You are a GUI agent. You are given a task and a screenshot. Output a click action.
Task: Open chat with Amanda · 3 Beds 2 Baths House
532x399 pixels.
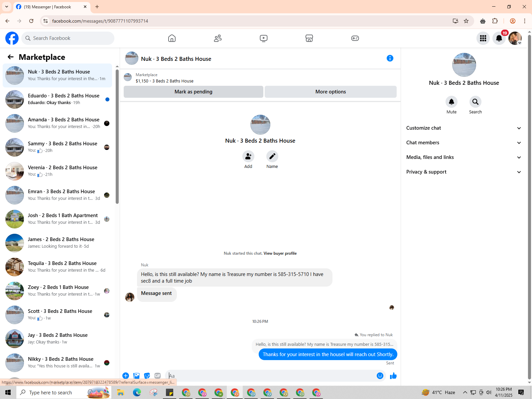click(x=57, y=123)
